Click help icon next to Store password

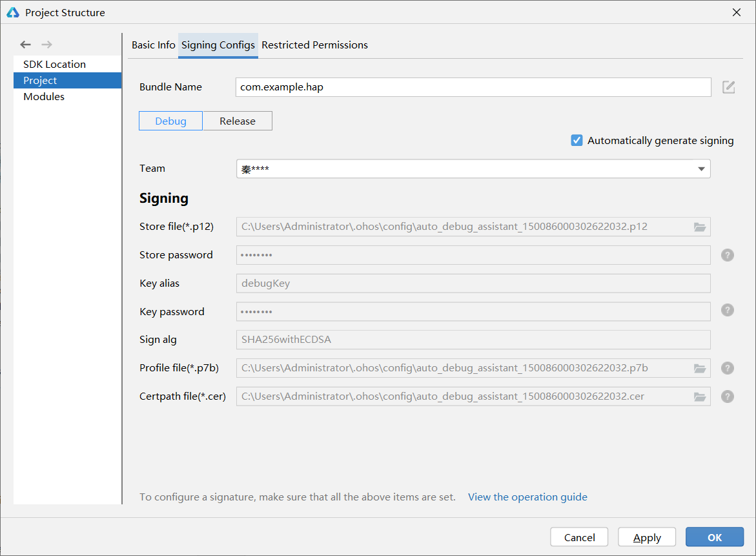point(728,255)
